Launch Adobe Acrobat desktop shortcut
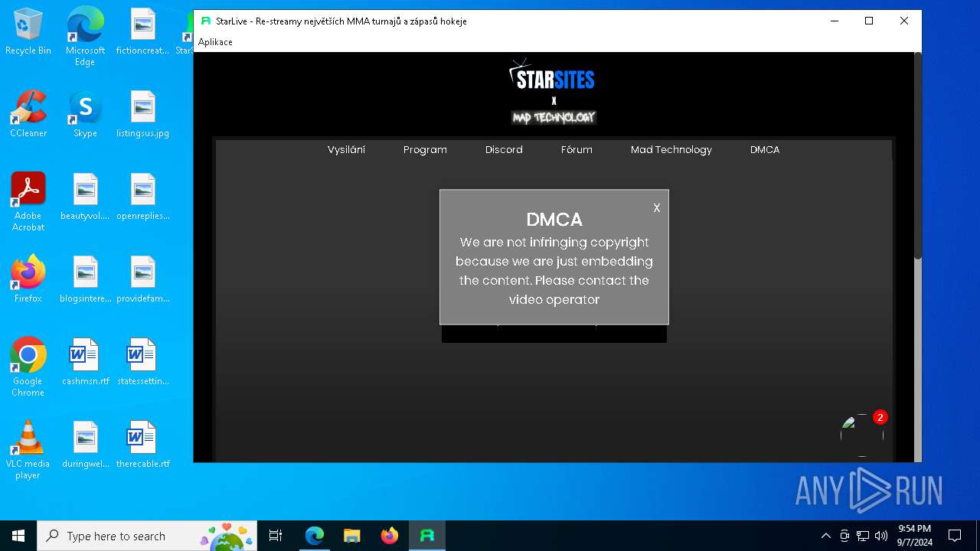The width and height of the screenshot is (980, 551). click(x=28, y=202)
